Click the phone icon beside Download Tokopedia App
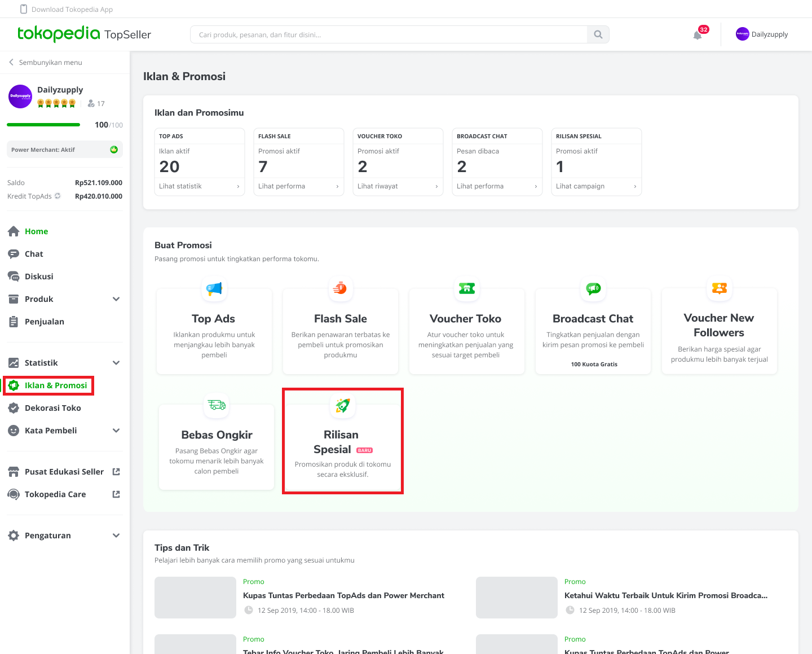 [x=24, y=9]
